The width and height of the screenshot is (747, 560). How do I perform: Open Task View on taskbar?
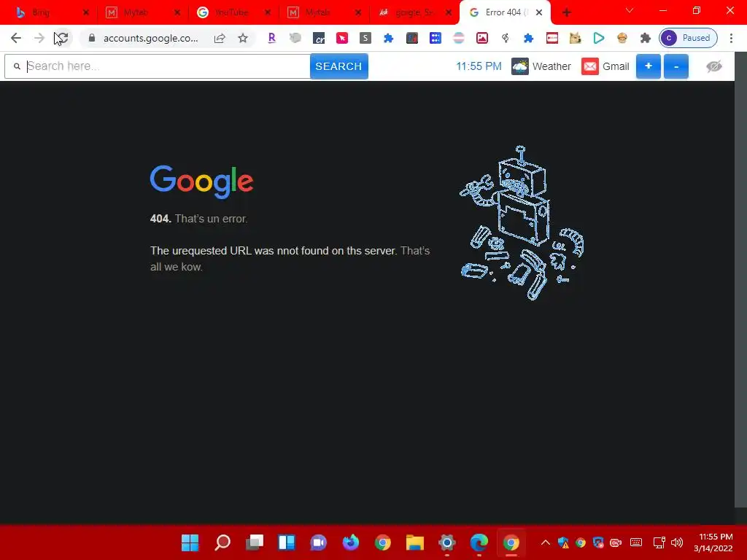(255, 542)
